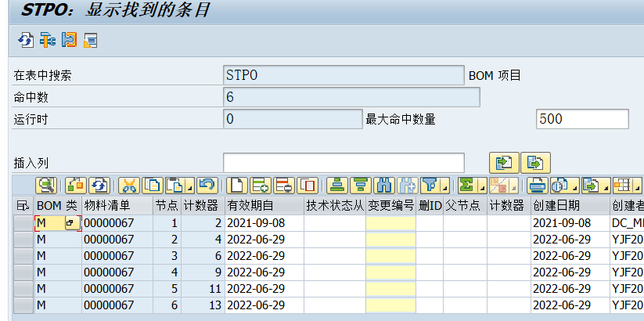644x321 pixels.
Task: Click the Delete Row icon with minus
Action: [x=284, y=186]
